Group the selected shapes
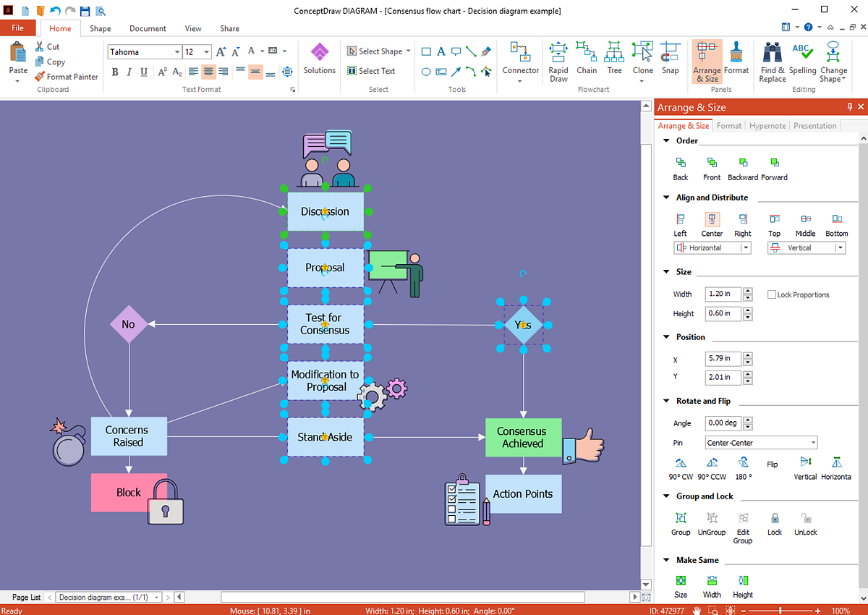This screenshot has height=615, width=868. click(681, 524)
